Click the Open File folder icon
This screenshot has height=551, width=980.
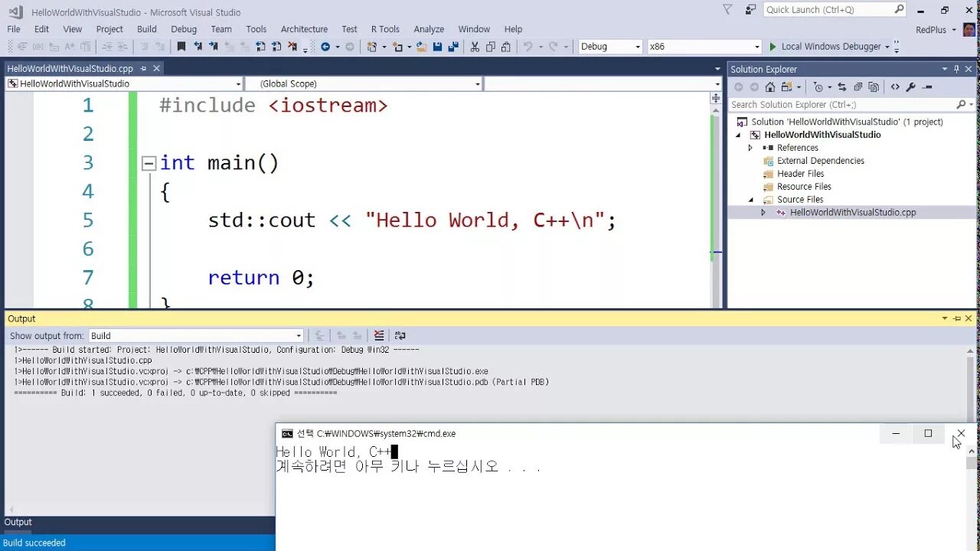point(421,47)
